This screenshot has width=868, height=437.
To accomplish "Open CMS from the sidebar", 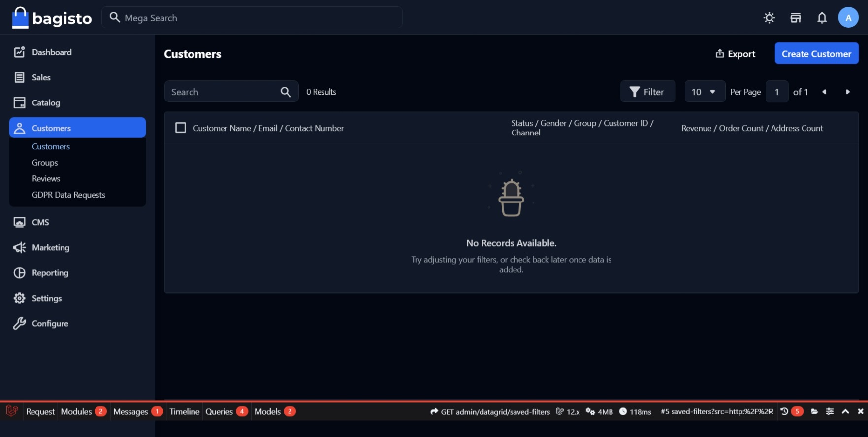I will [x=77, y=222].
